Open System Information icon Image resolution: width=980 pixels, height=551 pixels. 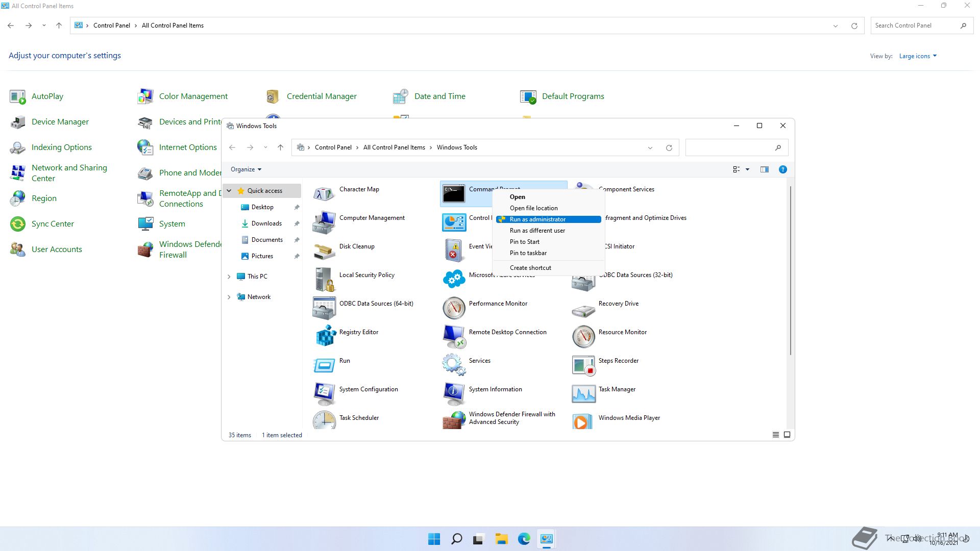tap(454, 393)
